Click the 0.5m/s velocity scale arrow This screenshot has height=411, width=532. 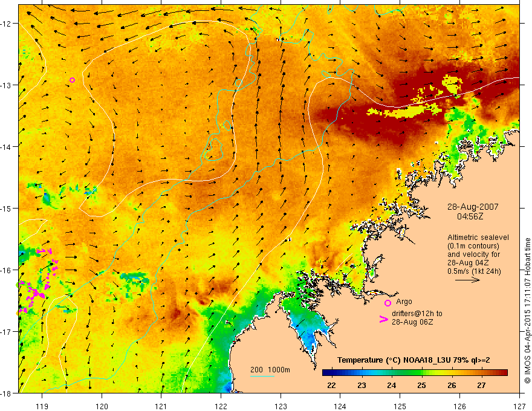click(x=467, y=280)
